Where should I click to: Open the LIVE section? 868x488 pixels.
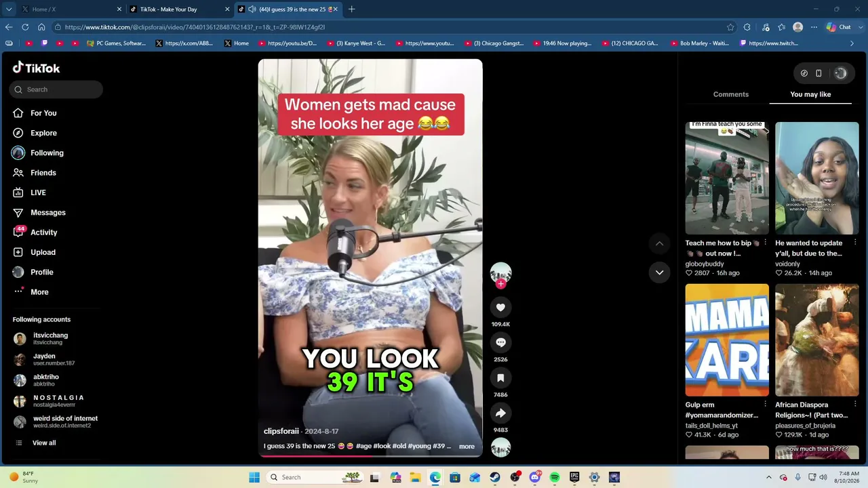pos(30,192)
